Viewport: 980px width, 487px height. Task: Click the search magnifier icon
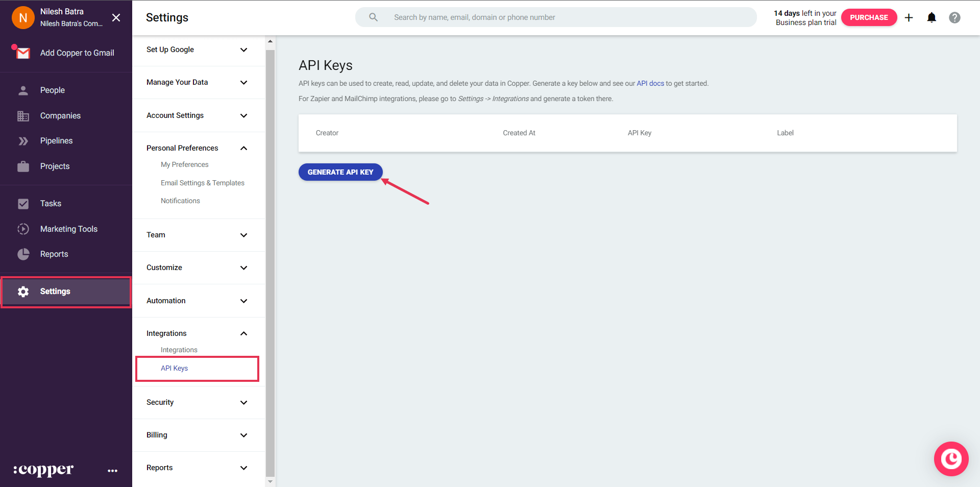[x=374, y=17]
